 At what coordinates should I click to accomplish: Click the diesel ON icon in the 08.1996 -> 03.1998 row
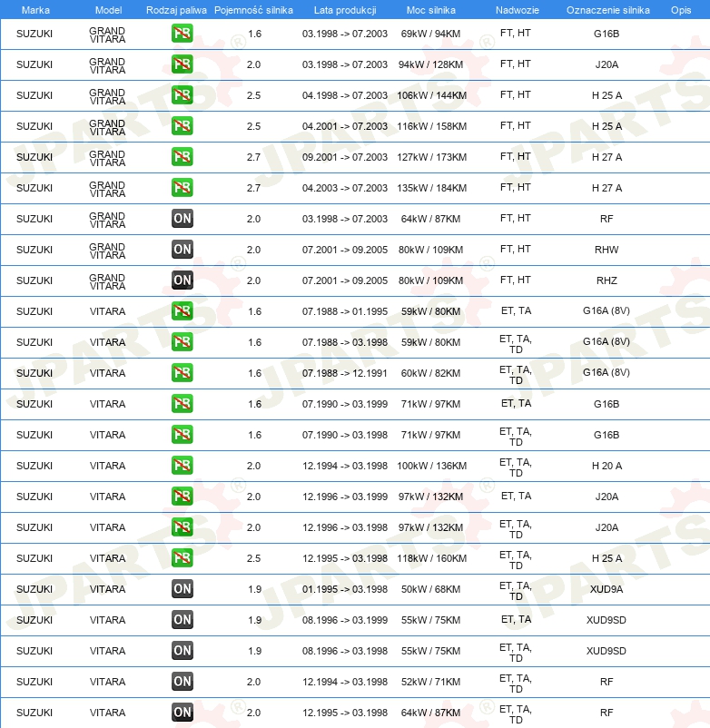coord(182,651)
